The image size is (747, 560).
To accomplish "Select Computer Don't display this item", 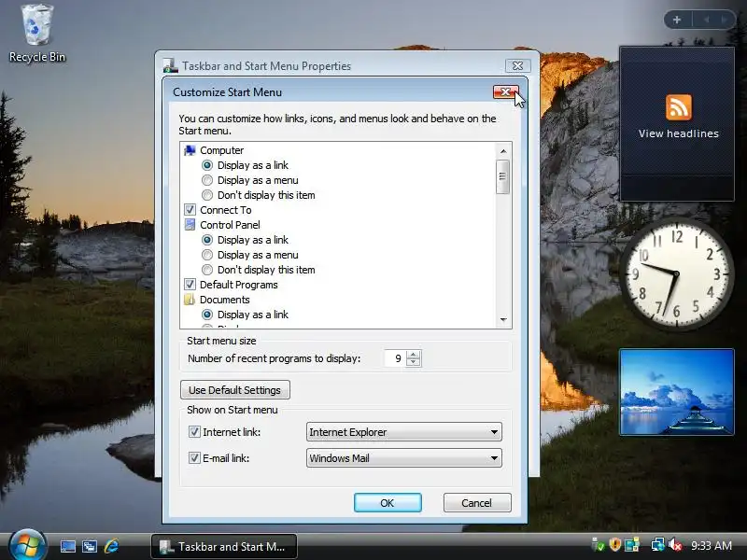I will pyautogui.click(x=206, y=195).
